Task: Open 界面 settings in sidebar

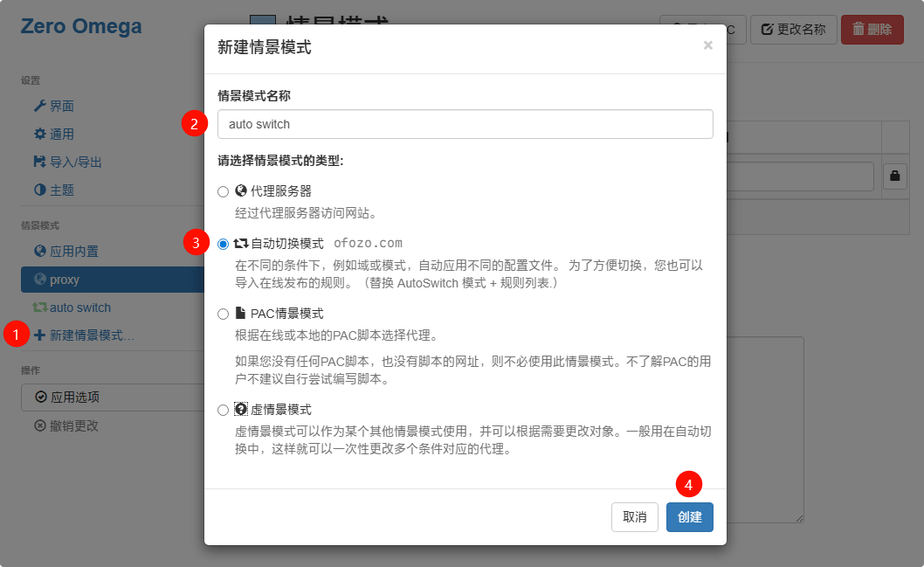Action: point(61,107)
